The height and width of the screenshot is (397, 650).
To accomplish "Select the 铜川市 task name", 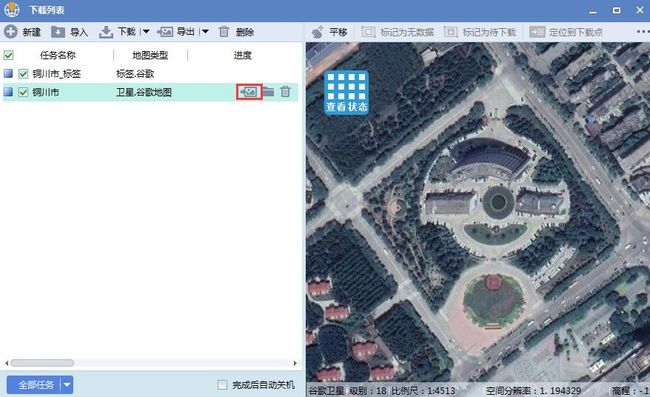I will [x=46, y=92].
